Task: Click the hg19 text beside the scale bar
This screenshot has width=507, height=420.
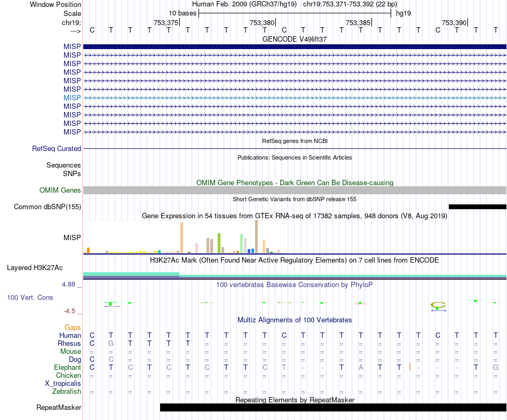Action: 403,13
